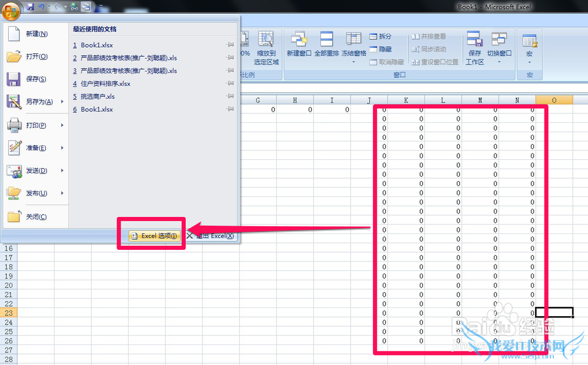Toggle pin for recent document number 2

coord(230,58)
